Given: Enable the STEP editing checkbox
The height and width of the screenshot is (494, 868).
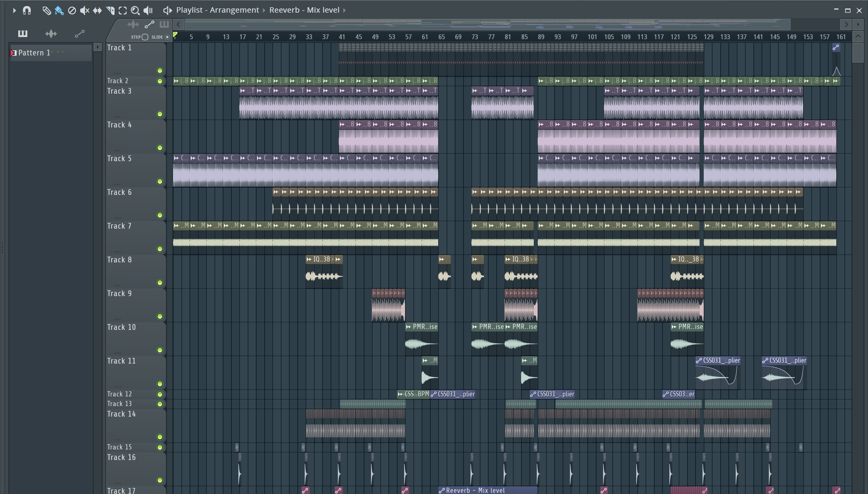Looking at the screenshot, I should tap(145, 37).
